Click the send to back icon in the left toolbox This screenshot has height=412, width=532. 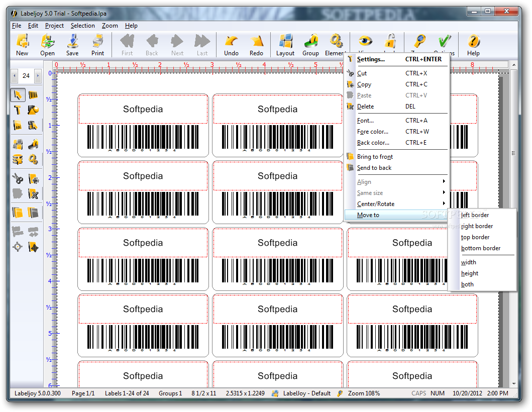[x=33, y=213]
